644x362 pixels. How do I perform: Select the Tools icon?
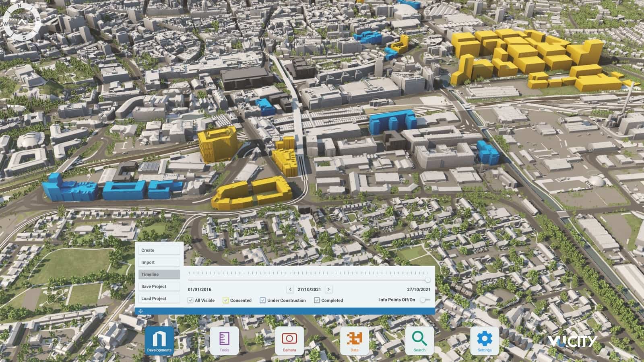(x=224, y=340)
